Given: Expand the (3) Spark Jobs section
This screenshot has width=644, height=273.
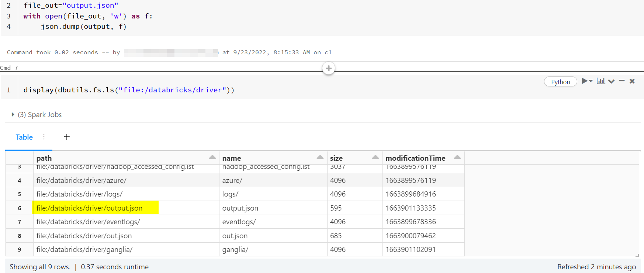Looking at the screenshot, I should [x=37, y=115].
